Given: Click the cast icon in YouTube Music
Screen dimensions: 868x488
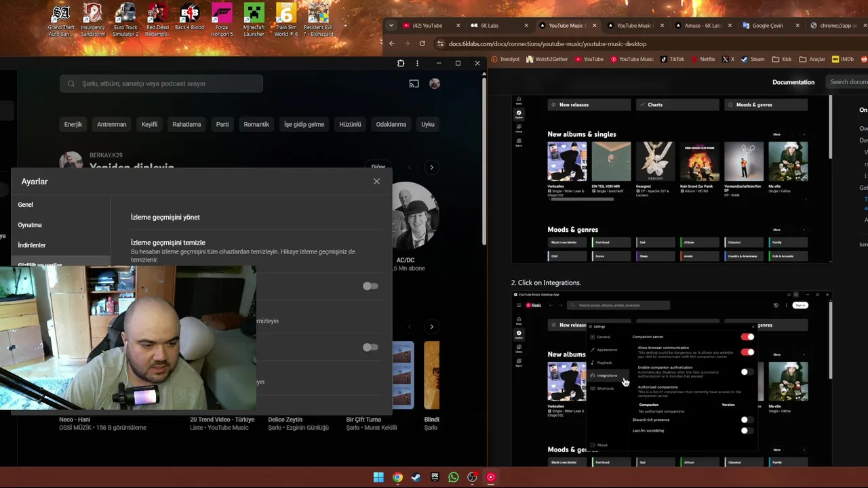Looking at the screenshot, I should click(414, 83).
